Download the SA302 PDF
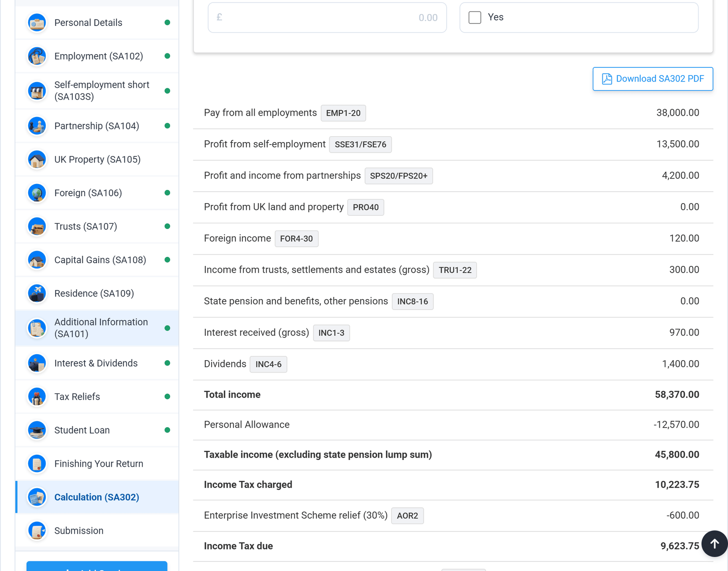The image size is (728, 571). 652,79
